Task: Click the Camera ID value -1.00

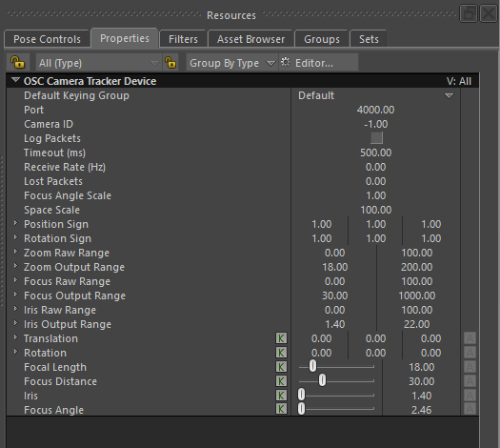Action: (x=376, y=124)
